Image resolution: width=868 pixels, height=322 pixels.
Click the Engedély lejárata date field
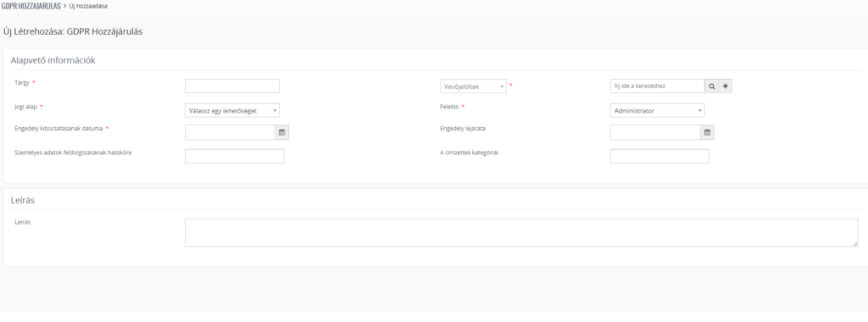click(655, 132)
